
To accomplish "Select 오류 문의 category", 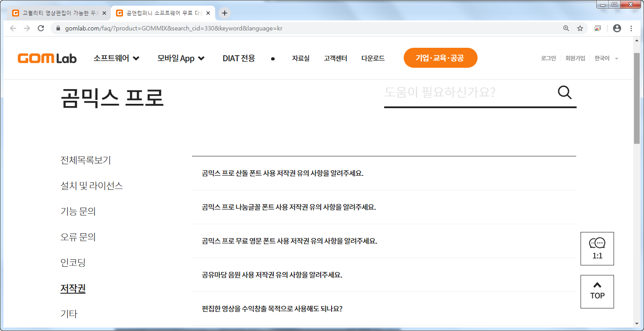I will 78,237.
